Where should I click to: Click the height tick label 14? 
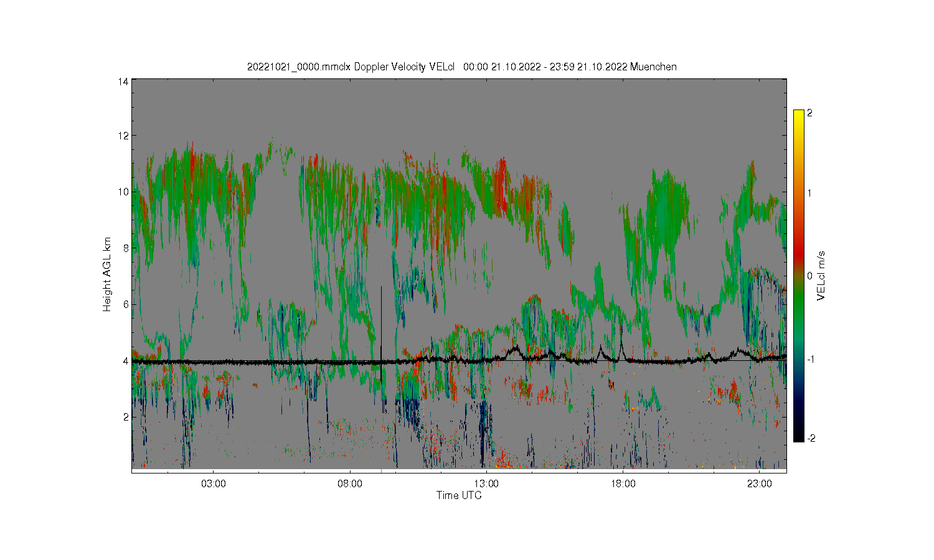[124, 82]
